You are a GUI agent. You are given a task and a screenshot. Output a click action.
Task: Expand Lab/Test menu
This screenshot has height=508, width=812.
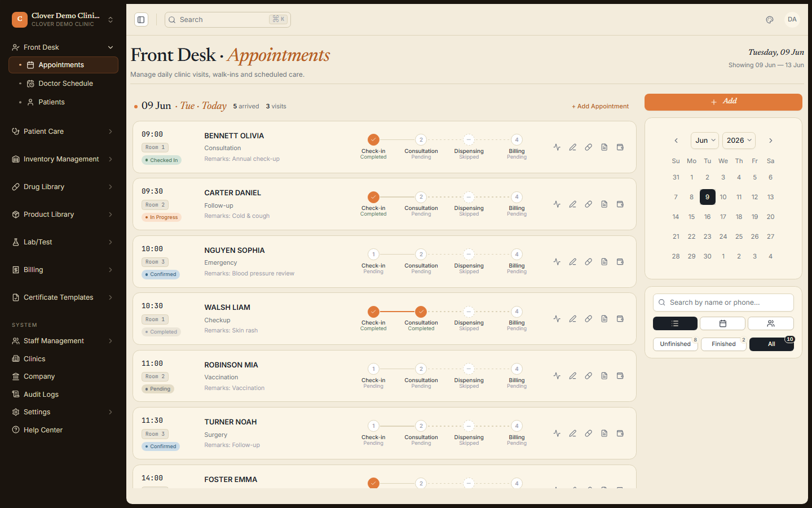[63, 242]
